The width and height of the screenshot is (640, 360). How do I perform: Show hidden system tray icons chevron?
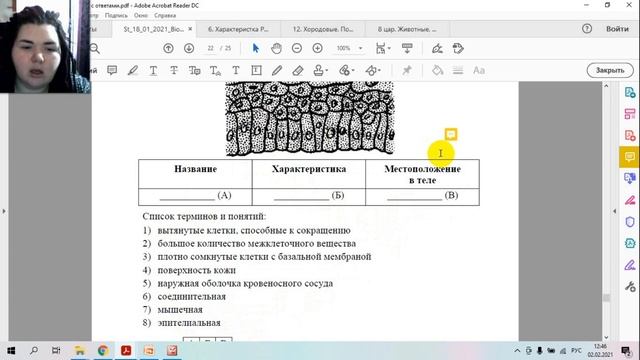(517, 351)
